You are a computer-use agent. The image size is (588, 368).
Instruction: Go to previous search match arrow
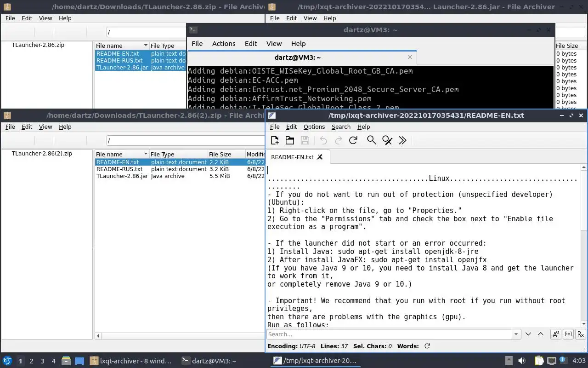(x=541, y=334)
